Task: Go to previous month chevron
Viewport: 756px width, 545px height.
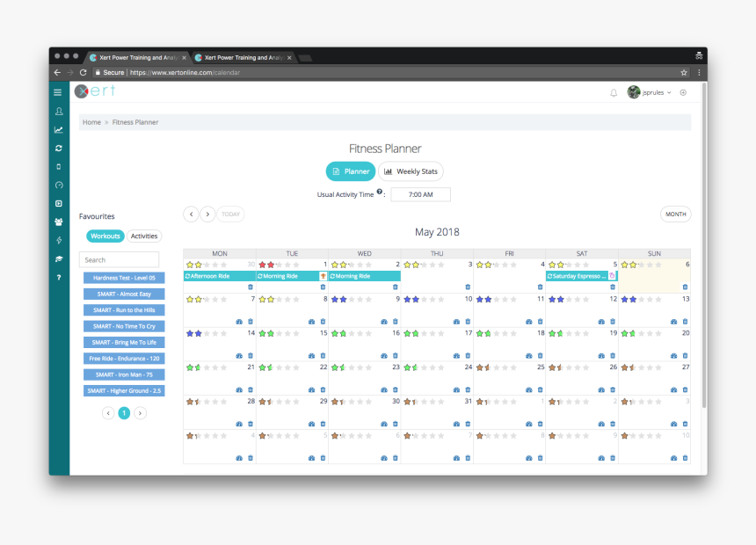Action: point(191,214)
